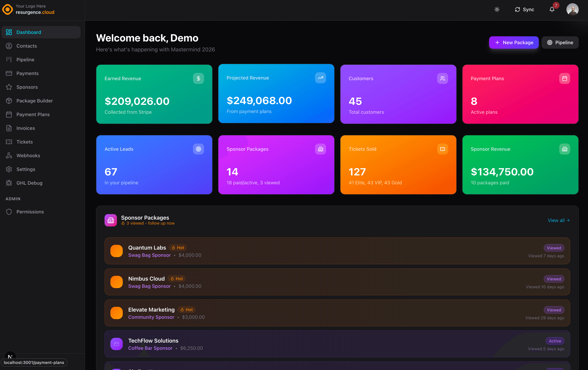Click the Sync toggle control

pos(524,10)
